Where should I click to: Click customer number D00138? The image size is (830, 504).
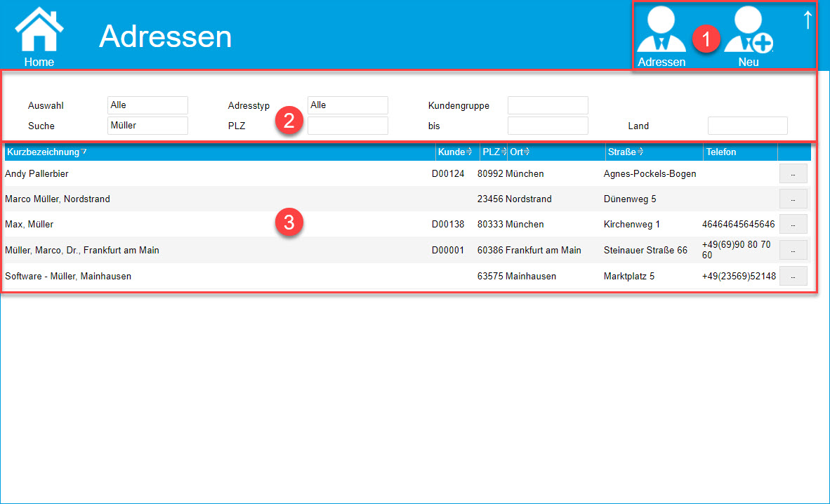[x=448, y=224]
